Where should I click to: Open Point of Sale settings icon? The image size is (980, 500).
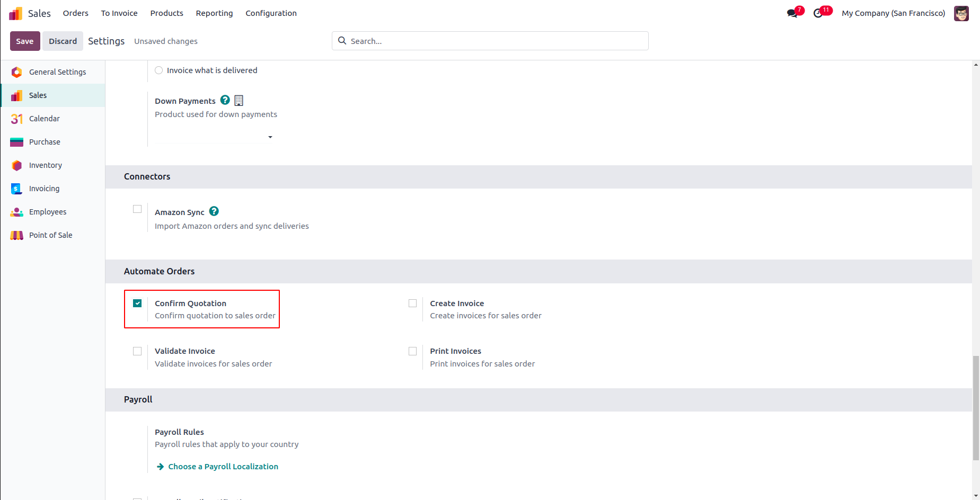pos(17,235)
